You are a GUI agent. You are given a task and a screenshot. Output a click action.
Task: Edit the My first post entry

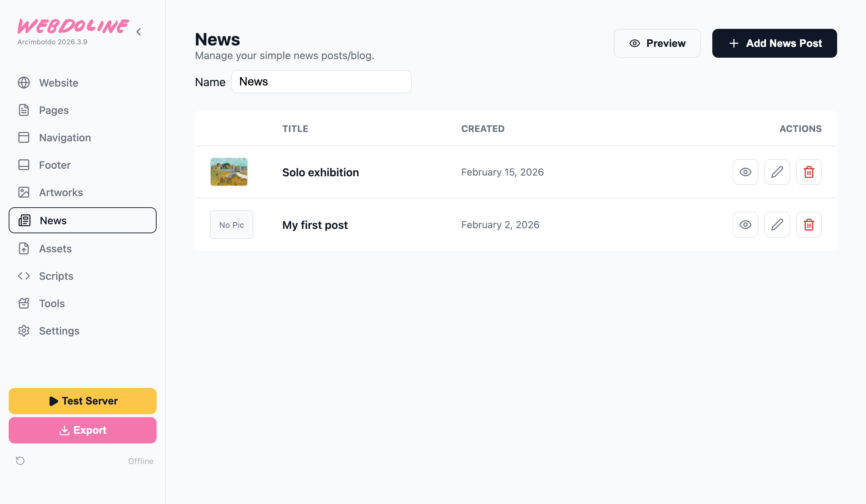(x=777, y=224)
